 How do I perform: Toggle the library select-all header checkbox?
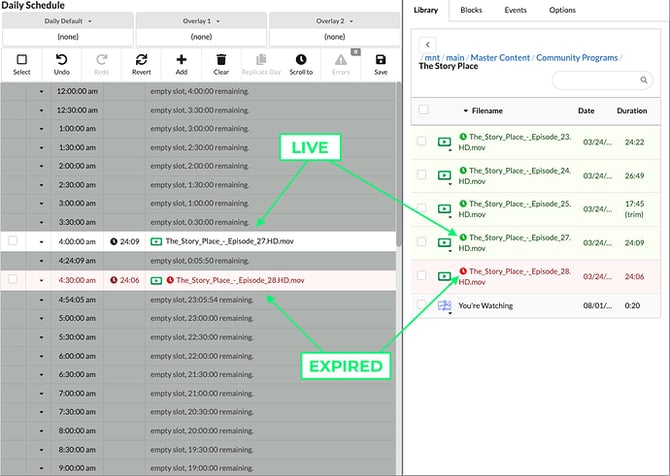pyautogui.click(x=423, y=110)
